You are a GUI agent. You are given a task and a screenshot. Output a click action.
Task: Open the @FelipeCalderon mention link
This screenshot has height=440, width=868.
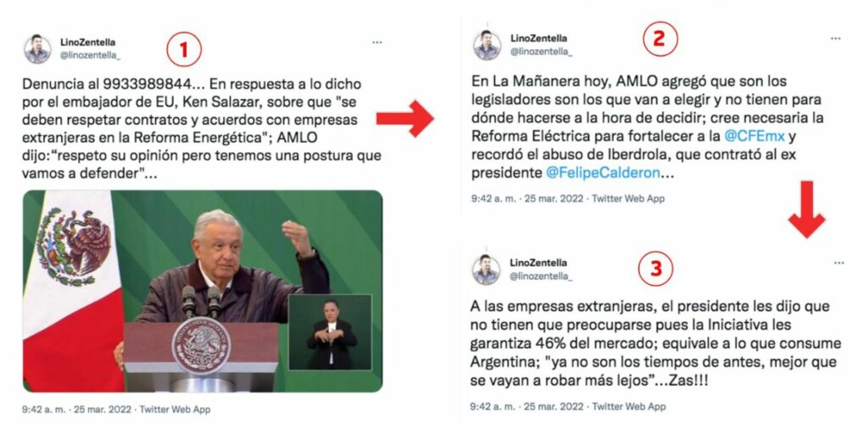tap(603, 173)
